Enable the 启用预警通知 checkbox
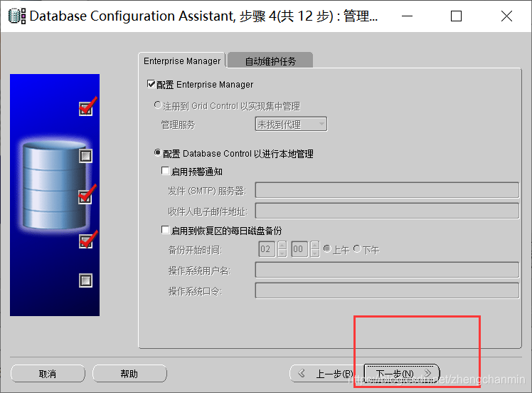The width and height of the screenshot is (532, 393). (x=165, y=171)
